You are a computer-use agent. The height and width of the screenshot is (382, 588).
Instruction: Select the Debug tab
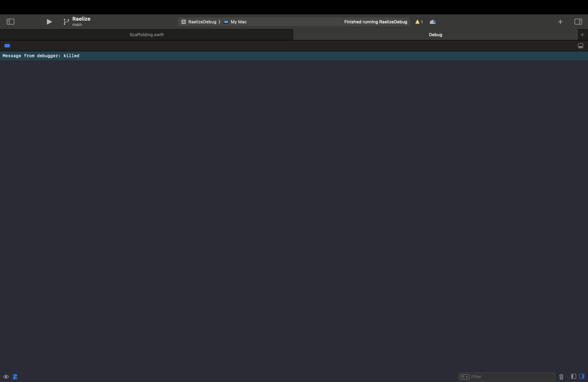click(x=435, y=35)
